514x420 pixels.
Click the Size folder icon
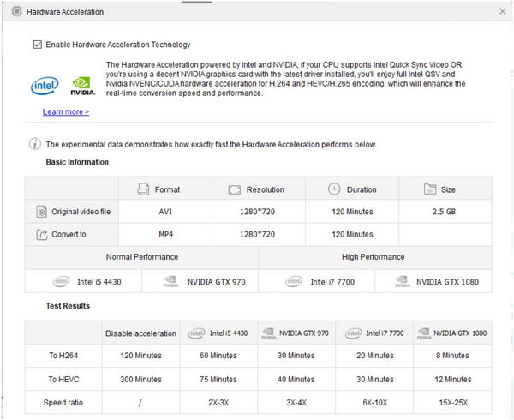pos(430,189)
